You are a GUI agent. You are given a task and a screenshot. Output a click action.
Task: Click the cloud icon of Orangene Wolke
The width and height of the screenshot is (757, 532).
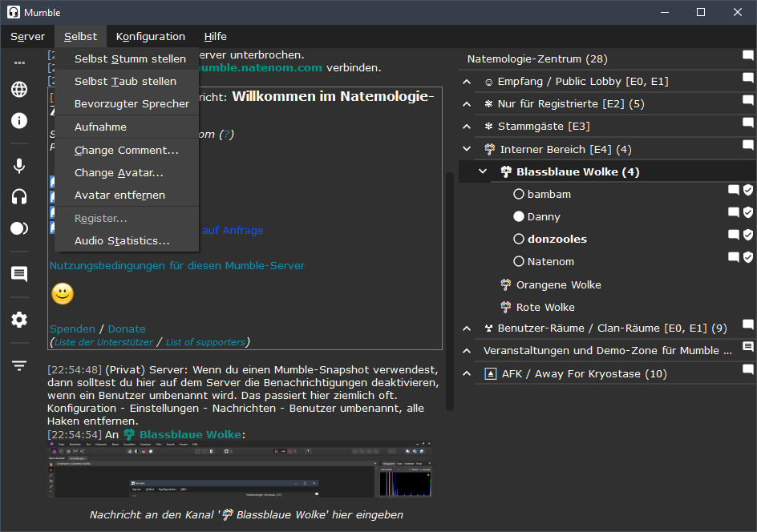point(505,285)
